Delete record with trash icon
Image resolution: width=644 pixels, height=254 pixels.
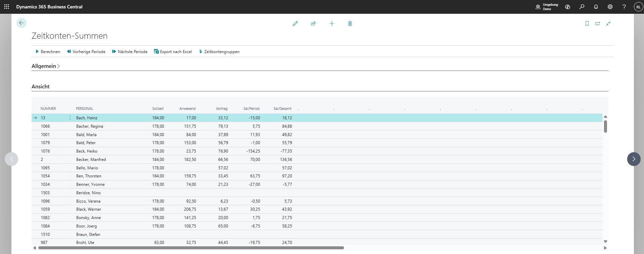click(350, 24)
